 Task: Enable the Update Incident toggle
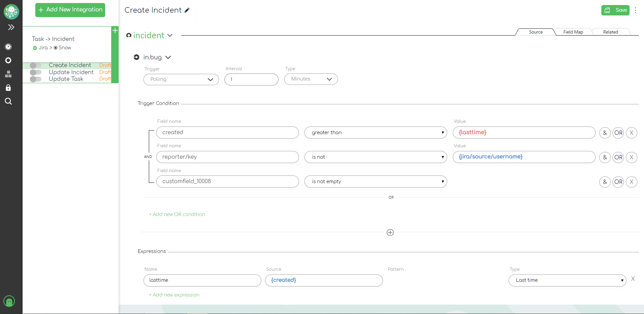click(x=36, y=72)
